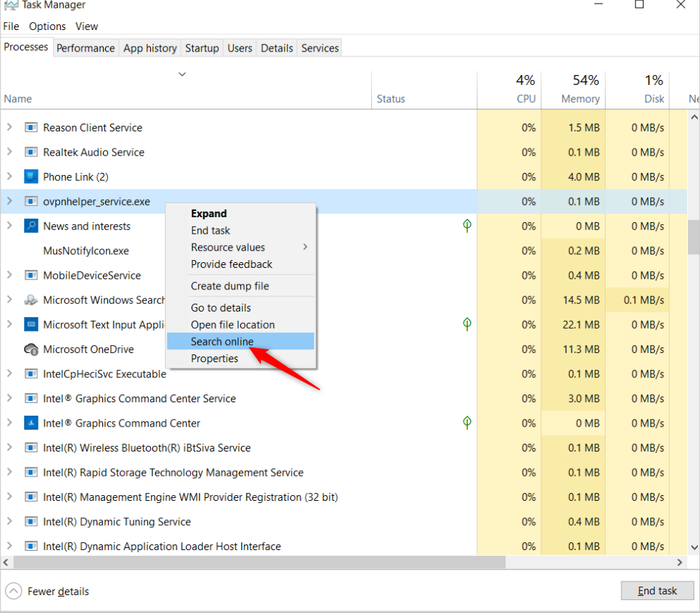Open the Options menu
700x613 pixels.
47,26
